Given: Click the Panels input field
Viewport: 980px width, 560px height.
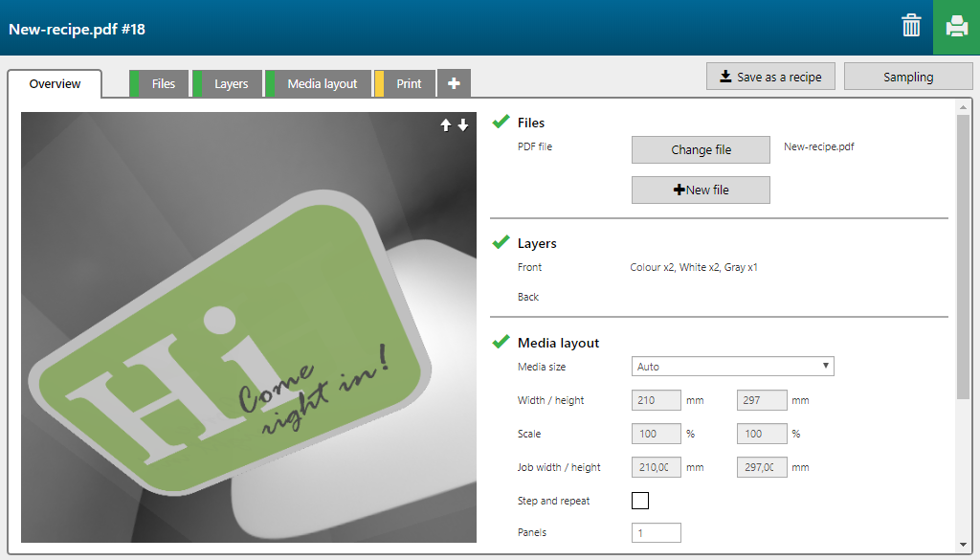Looking at the screenshot, I should [x=657, y=532].
